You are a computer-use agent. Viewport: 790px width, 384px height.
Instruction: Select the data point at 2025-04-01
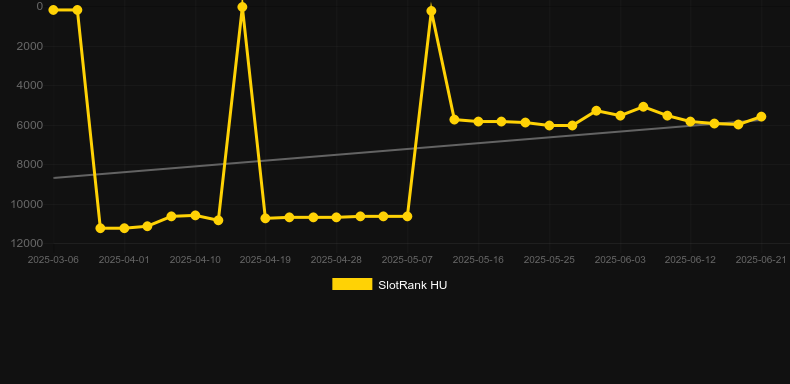pos(124,228)
